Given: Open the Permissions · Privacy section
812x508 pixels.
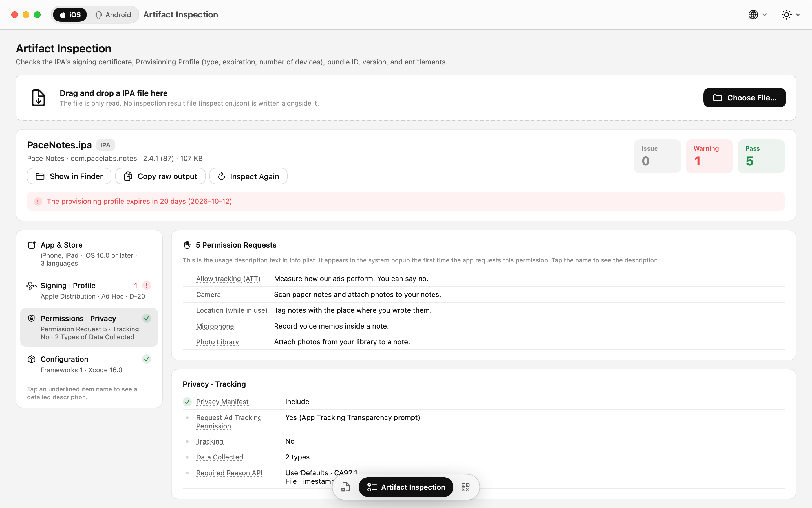Looking at the screenshot, I should [89, 327].
